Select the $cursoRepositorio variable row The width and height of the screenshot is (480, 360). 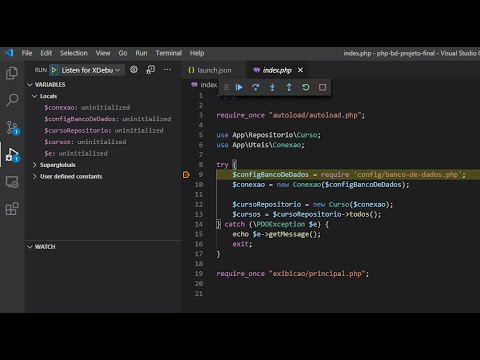tap(103, 130)
